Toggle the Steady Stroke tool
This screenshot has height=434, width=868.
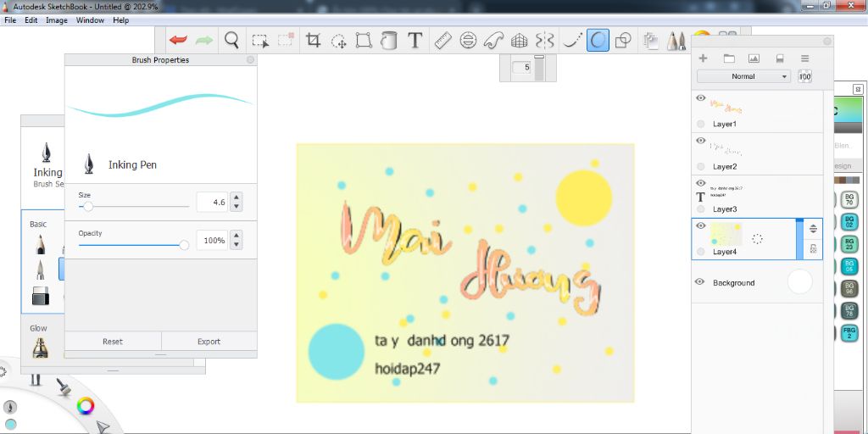[x=573, y=41]
